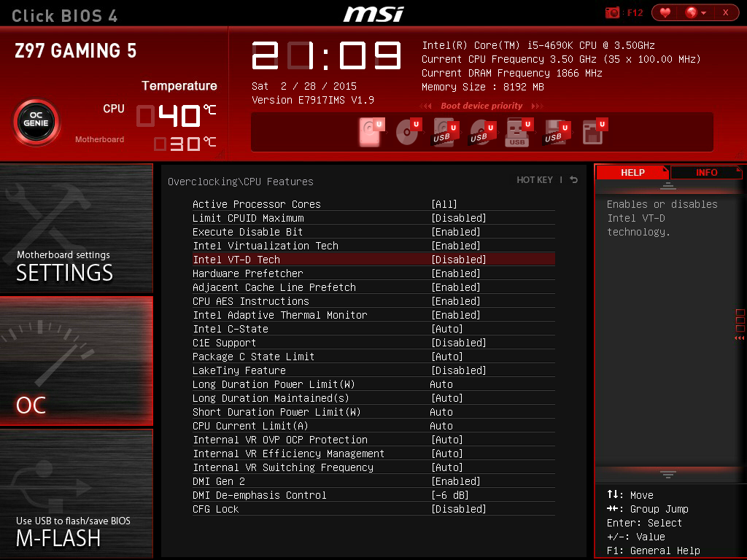Open Package C State Limit [Auto] options
Image resolution: width=747 pixels, height=560 pixels.
(447, 357)
